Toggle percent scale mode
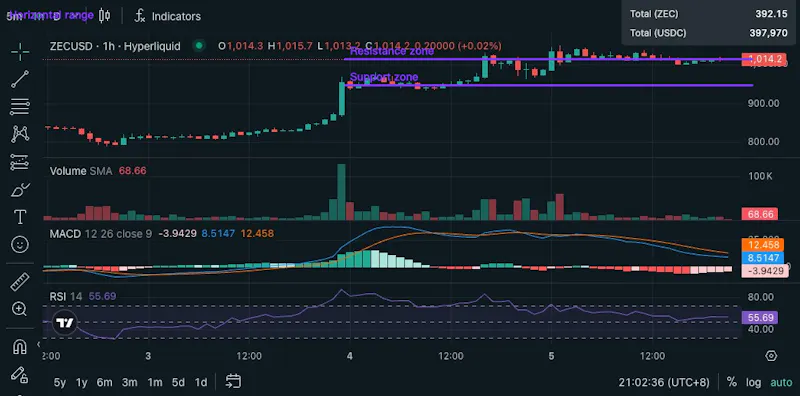The image size is (800, 396). (x=732, y=382)
